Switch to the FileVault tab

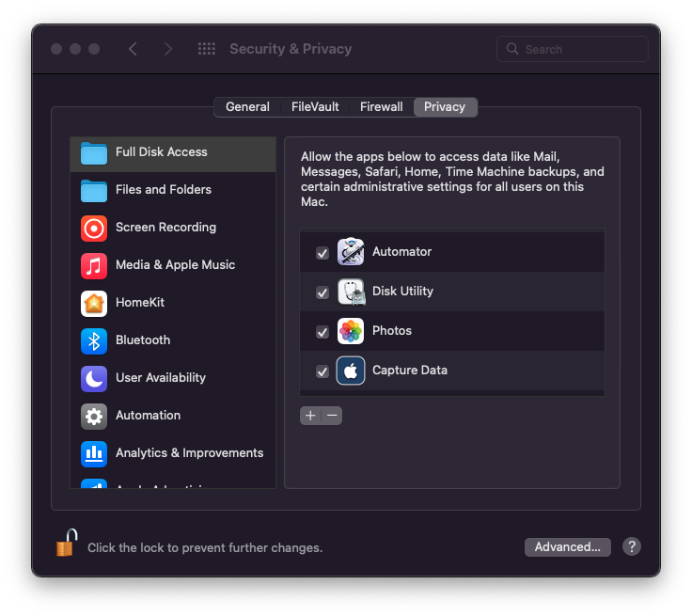pyautogui.click(x=315, y=107)
